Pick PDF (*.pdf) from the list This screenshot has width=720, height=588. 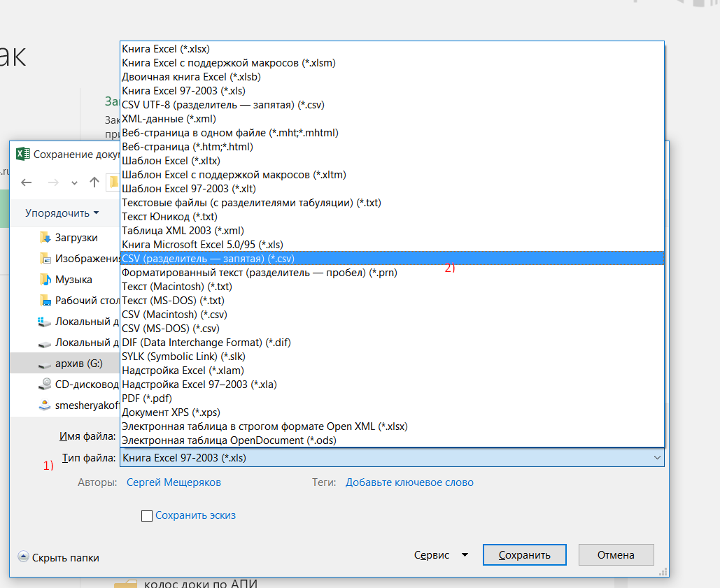tap(146, 399)
